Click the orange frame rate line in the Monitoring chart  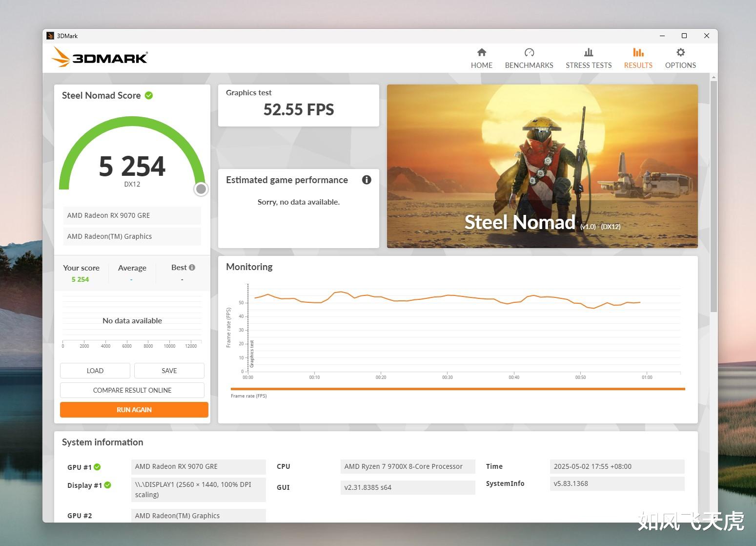447,296
